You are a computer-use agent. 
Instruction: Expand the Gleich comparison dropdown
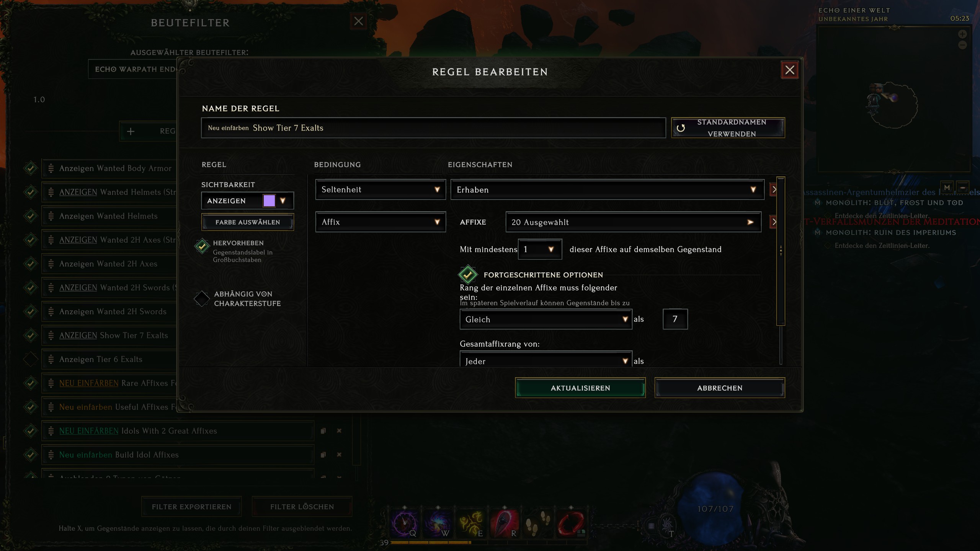click(546, 319)
